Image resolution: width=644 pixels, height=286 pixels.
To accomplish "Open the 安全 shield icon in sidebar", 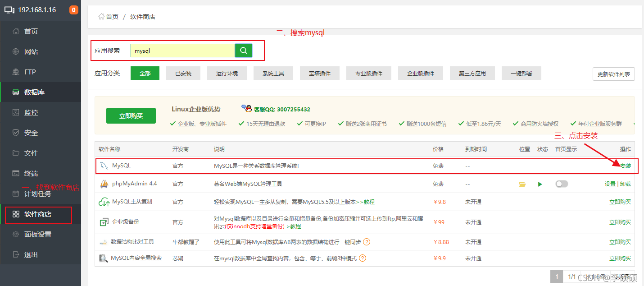I will coord(16,133).
